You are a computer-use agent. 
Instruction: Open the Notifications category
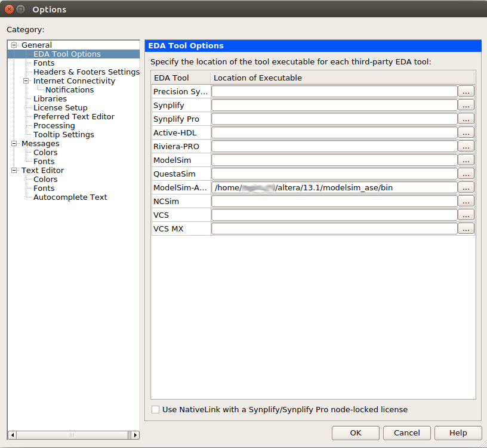(x=70, y=89)
